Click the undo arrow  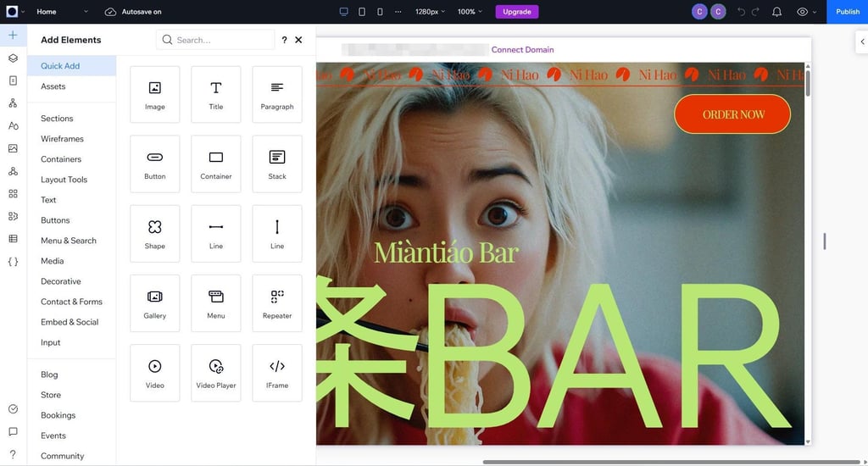click(x=741, y=12)
